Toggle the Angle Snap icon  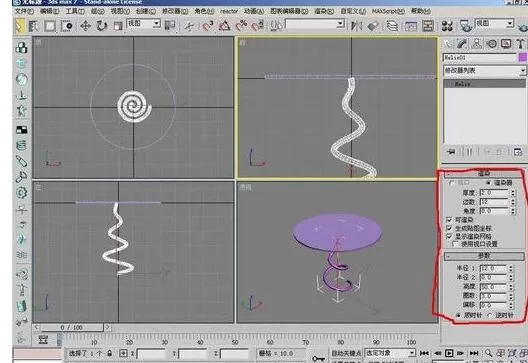225,26
